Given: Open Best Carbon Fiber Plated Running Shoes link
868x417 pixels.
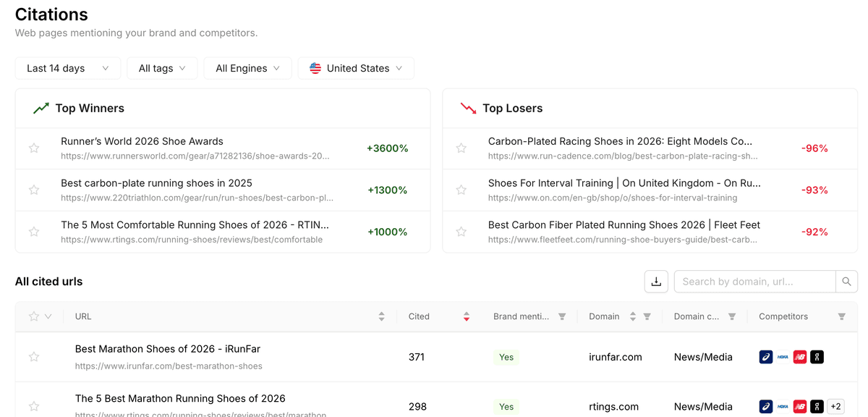Looking at the screenshot, I should tap(624, 225).
